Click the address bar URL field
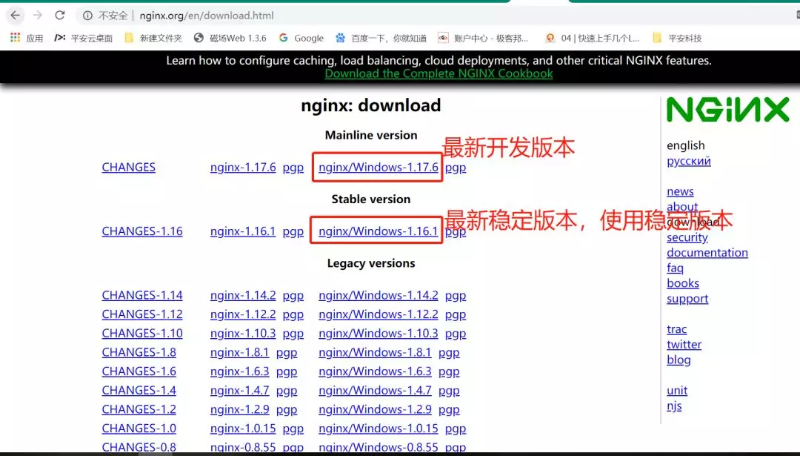Screen dimensions: 800x456 439,16
